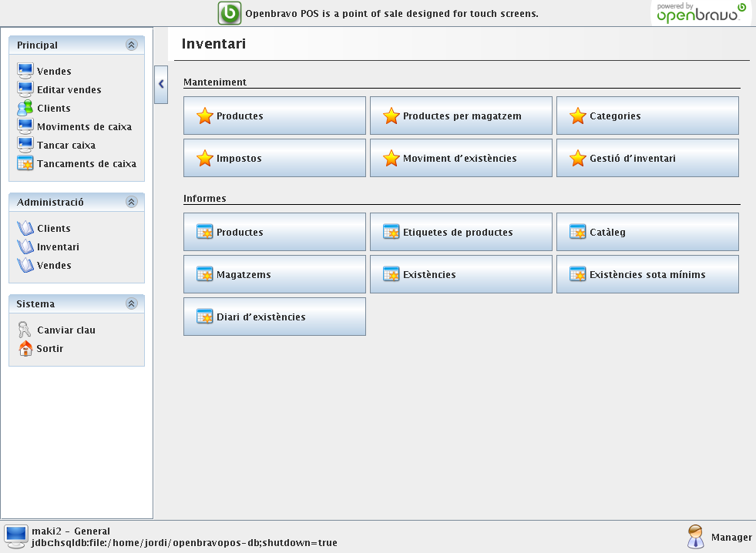Click the Moviments de caixa icon
Image resolution: width=756 pixels, height=553 pixels.
click(25, 126)
